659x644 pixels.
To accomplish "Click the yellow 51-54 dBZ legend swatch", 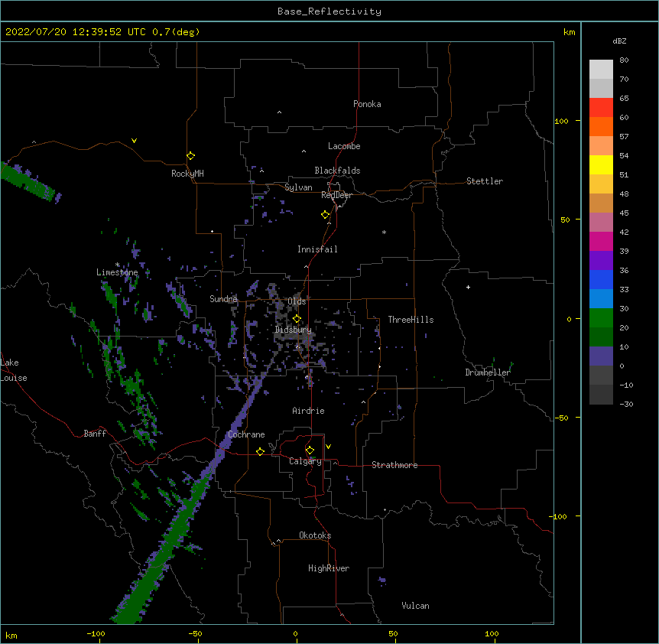I will click(601, 164).
